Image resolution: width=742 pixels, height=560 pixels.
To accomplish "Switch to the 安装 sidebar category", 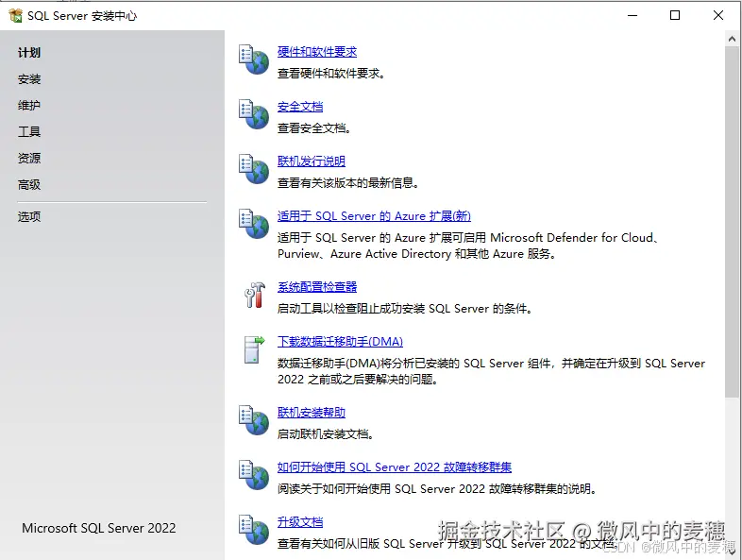I will coord(29,79).
